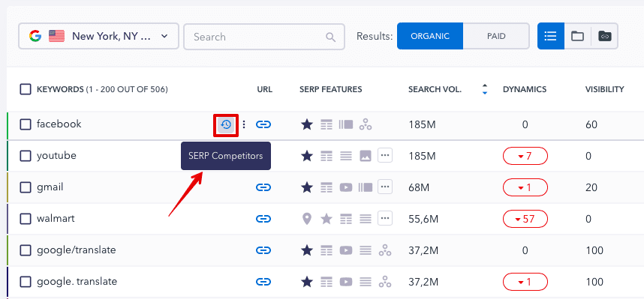Click the -1 dynamics badge for google. translate
Image resolution: width=644 pixels, height=299 pixels.
click(x=525, y=282)
